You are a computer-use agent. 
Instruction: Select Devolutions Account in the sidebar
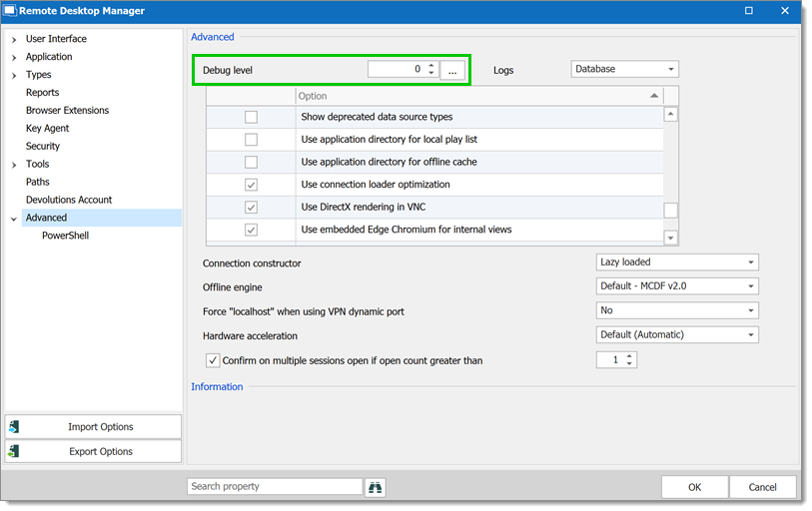(x=69, y=200)
